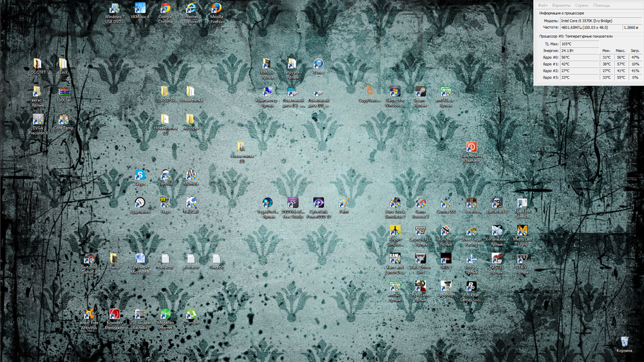The width and height of the screenshot is (644, 362).
Task: Open the Switch to Gaming shortcut
Action: (x=89, y=263)
